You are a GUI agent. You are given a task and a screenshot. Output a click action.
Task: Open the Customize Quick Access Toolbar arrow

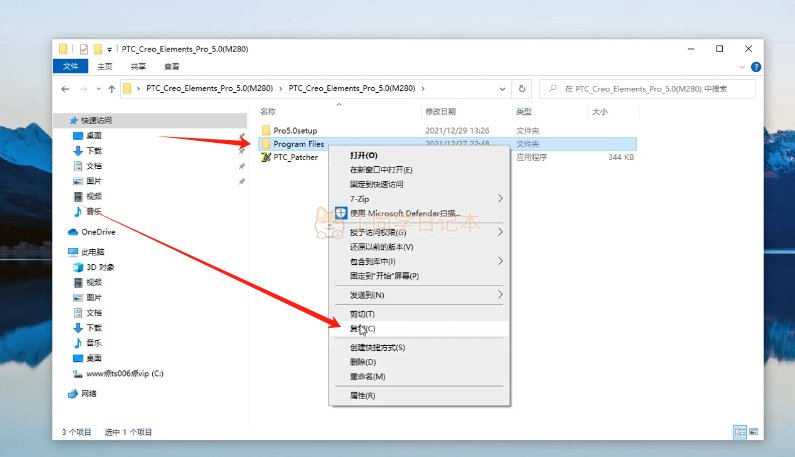point(109,50)
